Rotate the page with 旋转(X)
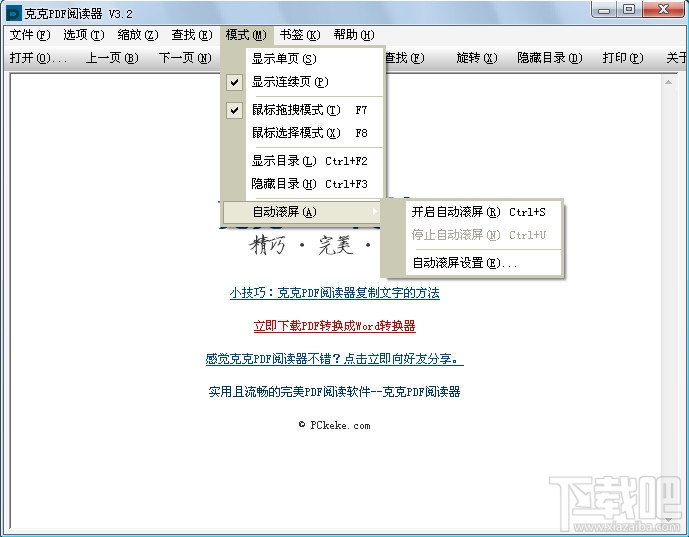This screenshot has width=689, height=537. [477, 58]
